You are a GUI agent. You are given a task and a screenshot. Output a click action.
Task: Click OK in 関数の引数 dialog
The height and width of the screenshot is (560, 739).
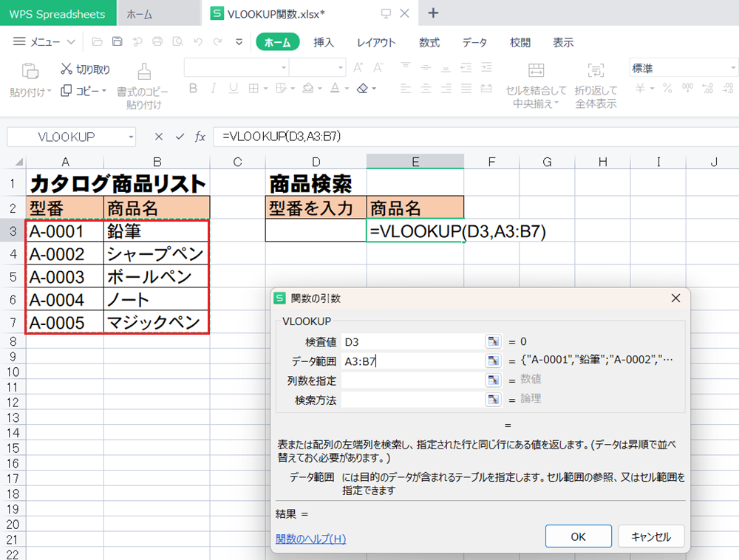pyautogui.click(x=579, y=536)
